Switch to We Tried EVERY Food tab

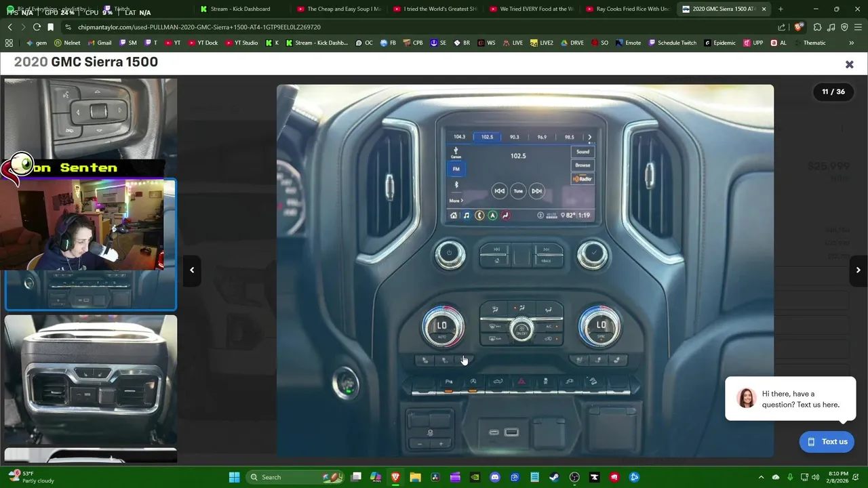point(532,9)
